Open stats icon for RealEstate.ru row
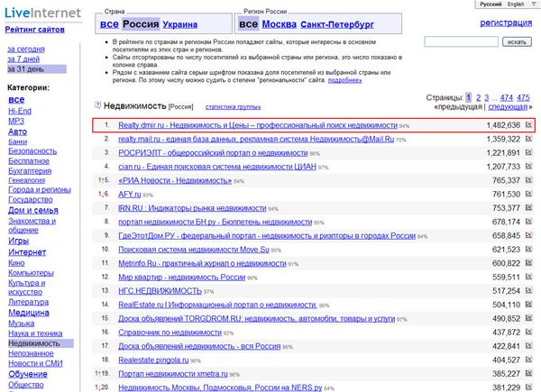Screen dimensions: 541x392 coord(528,304)
